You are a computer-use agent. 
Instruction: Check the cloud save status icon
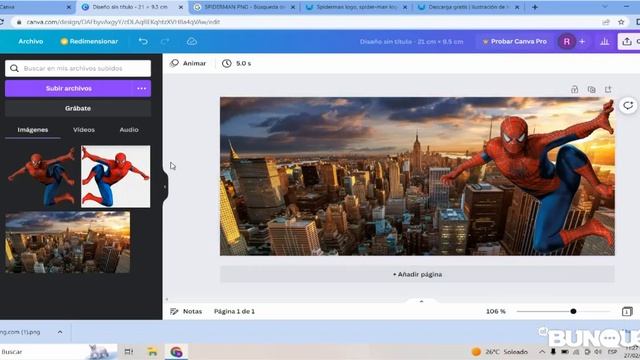[x=191, y=41]
